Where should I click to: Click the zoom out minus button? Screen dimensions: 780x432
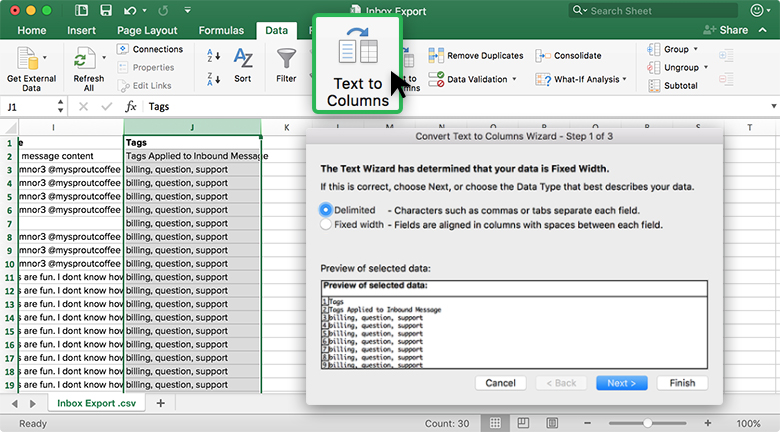coord(587,423)
